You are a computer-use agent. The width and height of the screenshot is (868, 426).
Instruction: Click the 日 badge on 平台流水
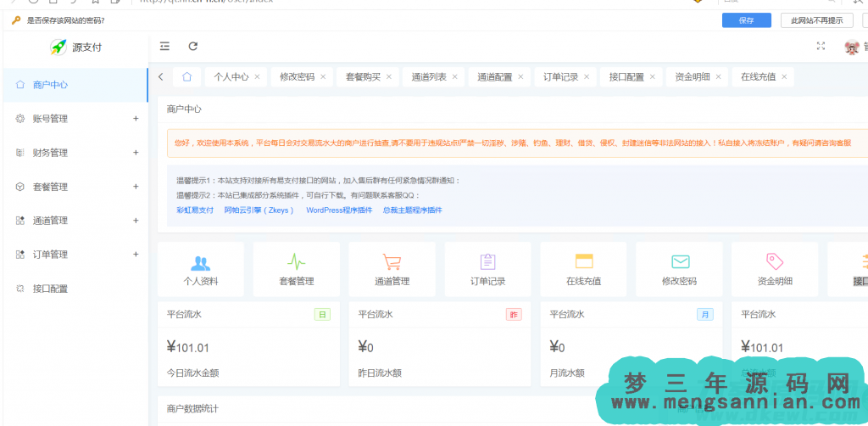click(x=323, y=315)
